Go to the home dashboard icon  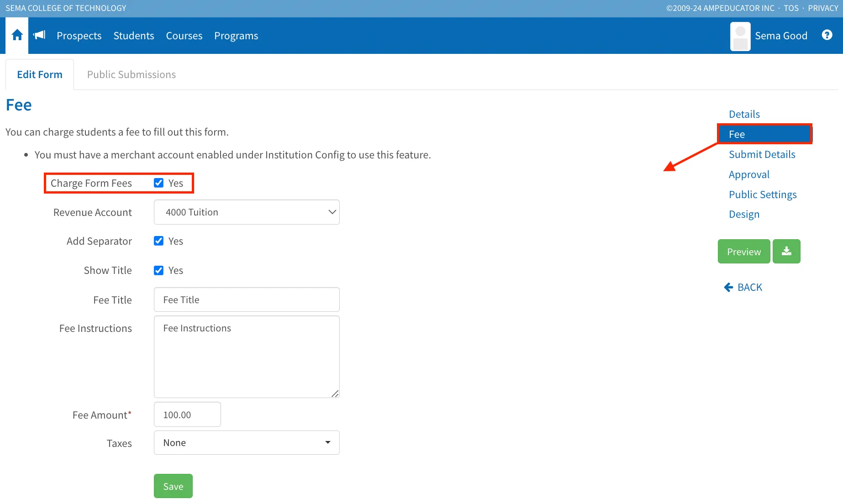click(x=17, y=35)
